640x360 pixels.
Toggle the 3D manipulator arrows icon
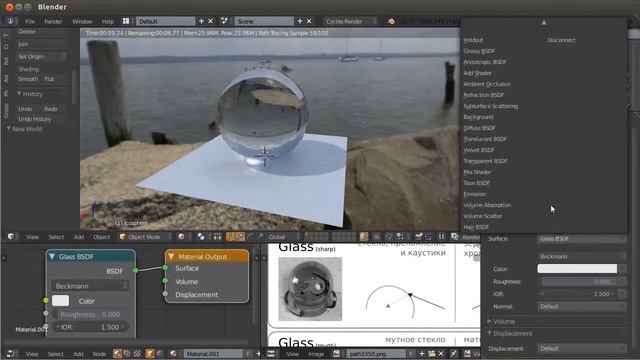(230, 236)
